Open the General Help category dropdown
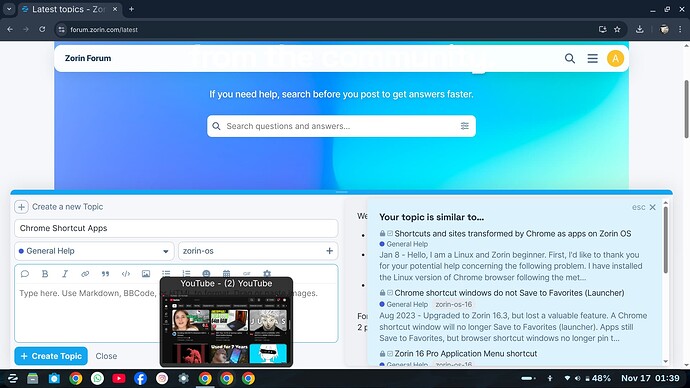The width and height of the screenshot is (690, 388). pyautogui.click(x=94, y=251)
